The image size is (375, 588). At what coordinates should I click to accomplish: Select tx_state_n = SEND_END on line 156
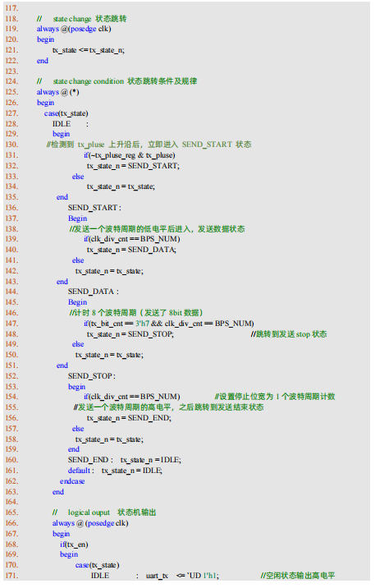click(x=130, y=418)
